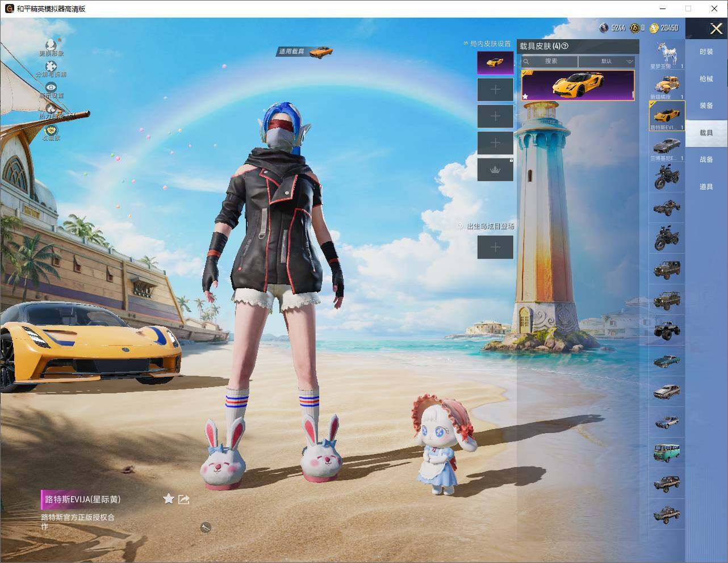The height and width of the screenshot is (563, 728).
Task: Switch to the 战备 tab
Action: (x=706, y=159)
